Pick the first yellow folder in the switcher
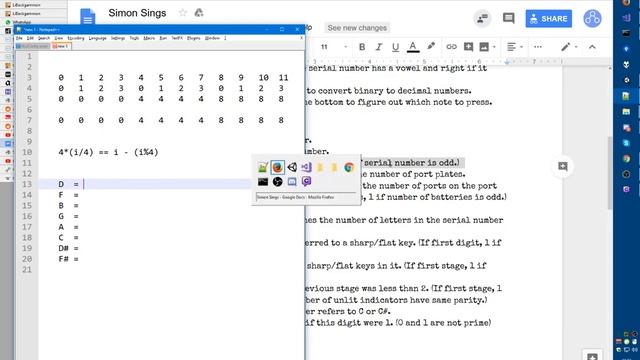Screen dimensions: 640x360 (320, 167)
